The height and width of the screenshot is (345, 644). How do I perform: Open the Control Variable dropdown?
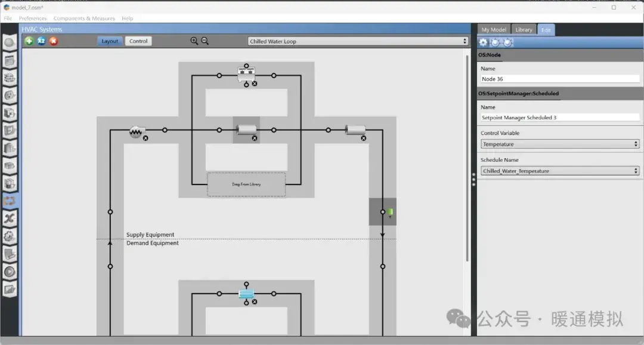click(x=559, y=144)
